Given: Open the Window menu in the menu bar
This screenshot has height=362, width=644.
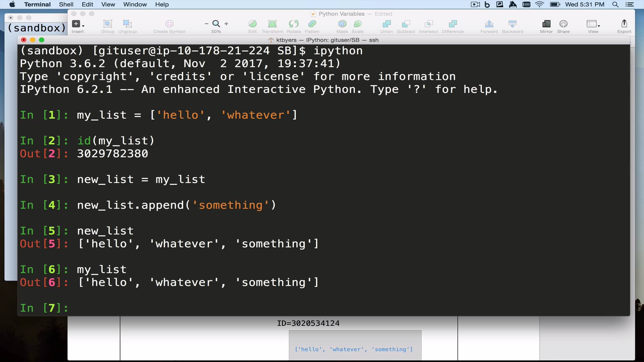Looking at the screenshot, I should click(135, 4).
